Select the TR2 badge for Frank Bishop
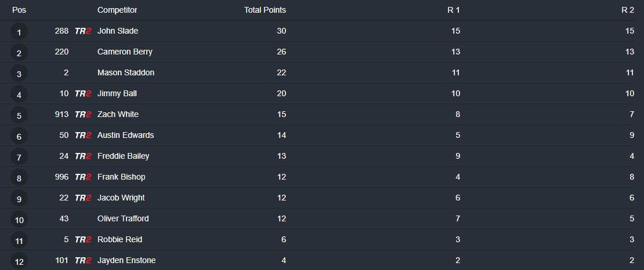Image resolution: width=644 pixels, height=270 pixels. (83, 177)
